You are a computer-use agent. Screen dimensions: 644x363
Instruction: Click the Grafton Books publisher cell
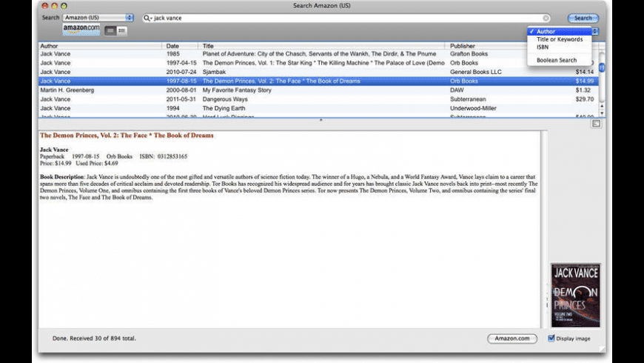(x=469, y=54)
